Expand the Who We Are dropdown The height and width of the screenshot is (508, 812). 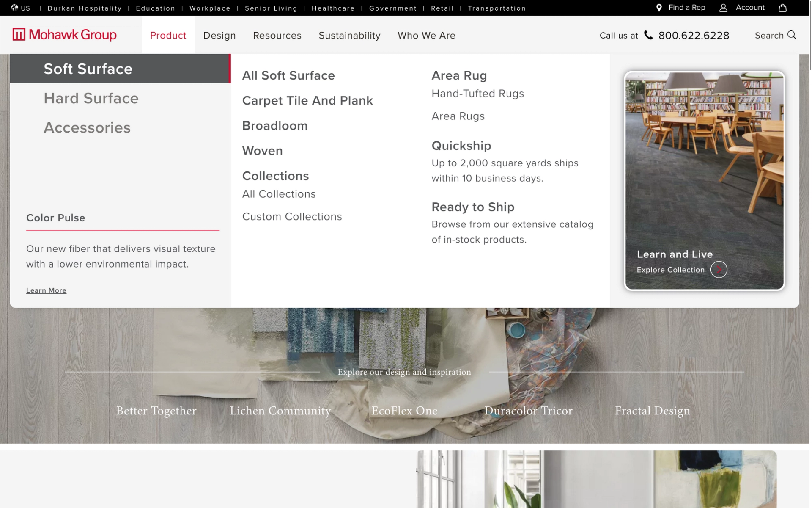pyautogui.click(x=426, y=36)
